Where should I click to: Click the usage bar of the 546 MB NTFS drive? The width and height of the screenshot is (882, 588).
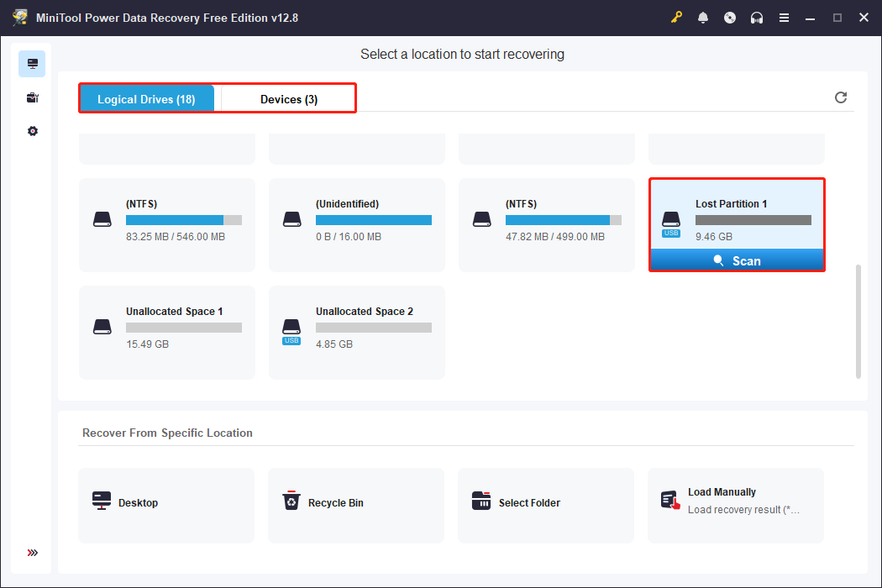pyautogui.click(x=183, y=219)
